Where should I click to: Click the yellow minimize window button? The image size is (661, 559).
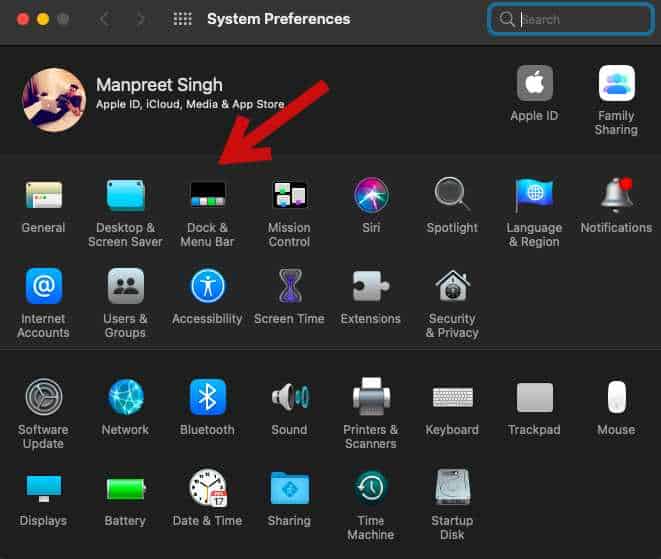pyautogui.click(x=43, y=19)
